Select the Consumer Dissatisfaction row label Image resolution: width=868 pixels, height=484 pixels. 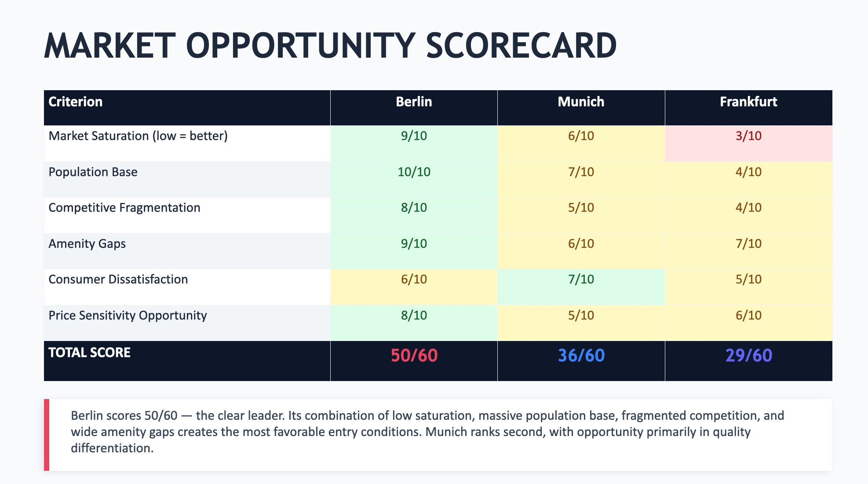[118, 279]
